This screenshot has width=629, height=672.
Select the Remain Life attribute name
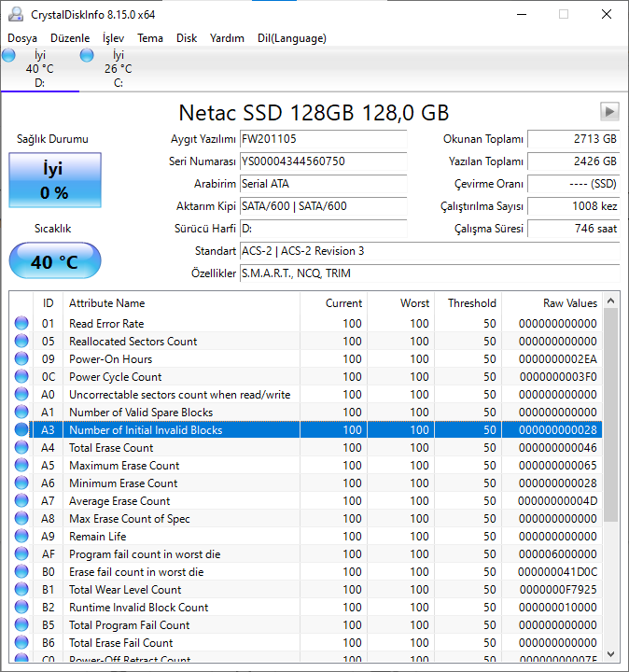[x=98, y=536]
